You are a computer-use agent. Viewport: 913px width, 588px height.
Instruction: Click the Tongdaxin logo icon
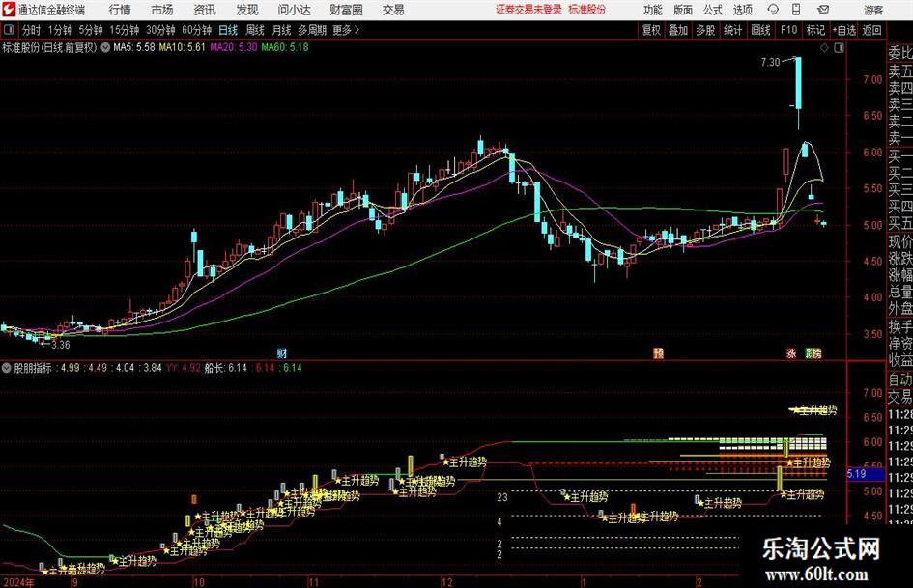tap(8, 10)
